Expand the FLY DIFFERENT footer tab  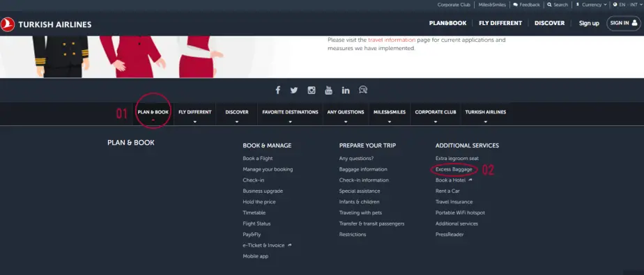tap(194, 114)
